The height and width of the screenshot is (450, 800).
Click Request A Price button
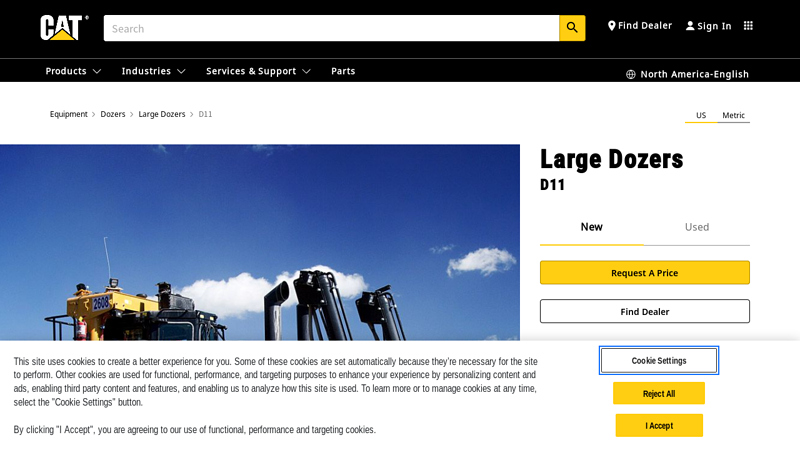click(644, 273)
